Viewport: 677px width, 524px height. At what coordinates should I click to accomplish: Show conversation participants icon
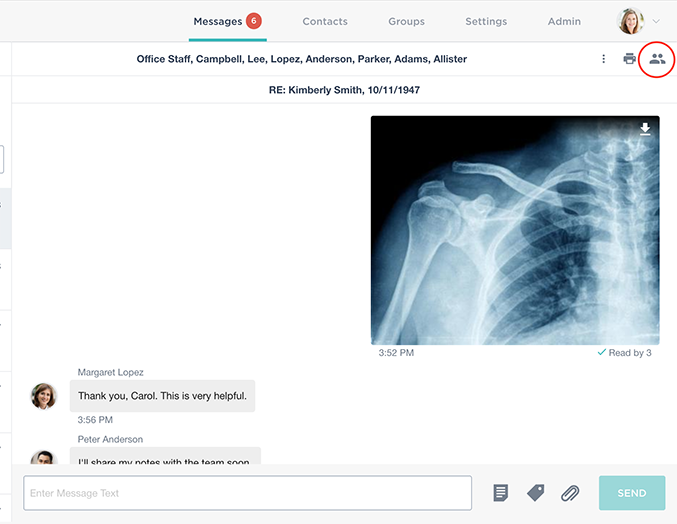tap(657, 59)
